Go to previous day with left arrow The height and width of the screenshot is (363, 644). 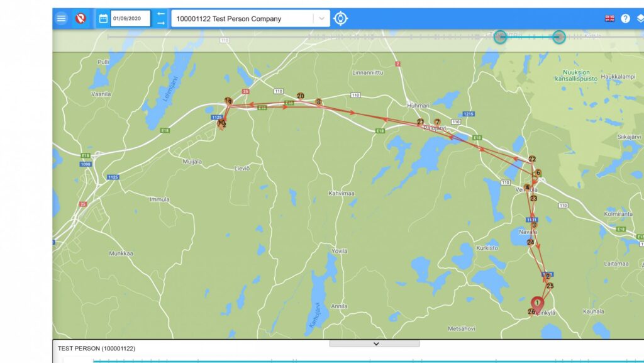(x=161, y=14)
